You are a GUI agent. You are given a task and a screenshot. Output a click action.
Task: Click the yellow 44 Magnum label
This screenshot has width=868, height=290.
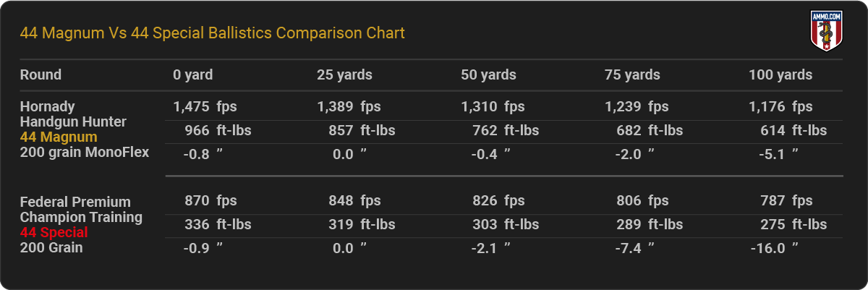(x=59, y=137)
